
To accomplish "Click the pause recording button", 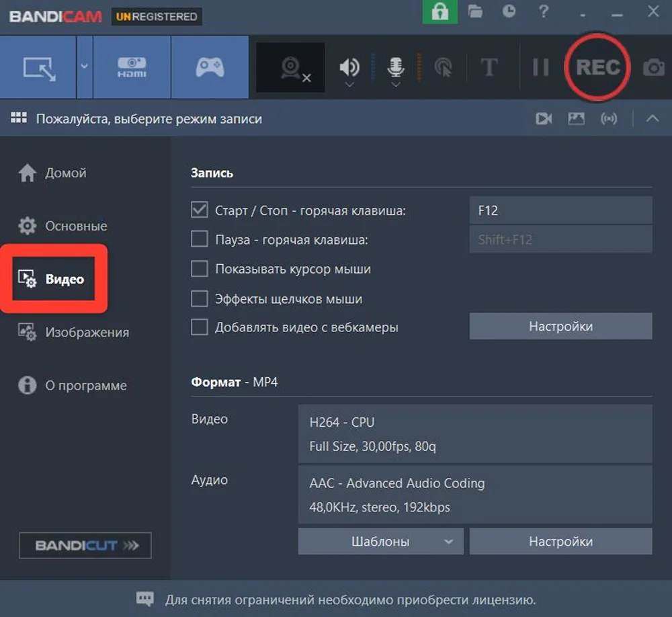I will 540,67.
